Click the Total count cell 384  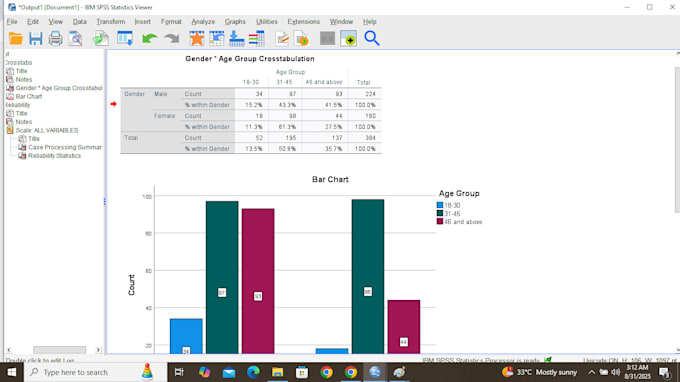[370, 137]
